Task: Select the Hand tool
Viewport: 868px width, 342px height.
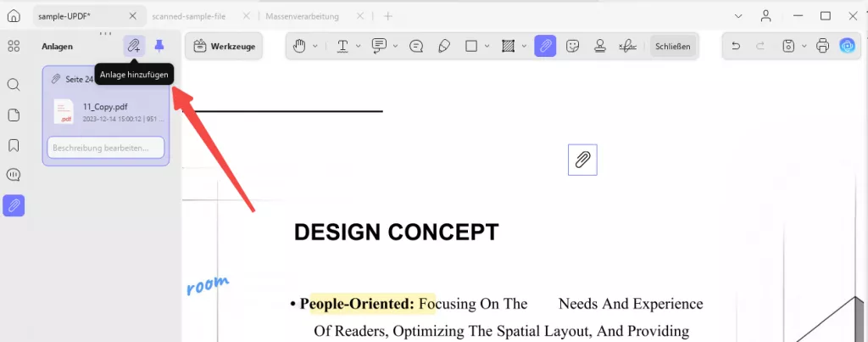Action: tap(299, 46)
